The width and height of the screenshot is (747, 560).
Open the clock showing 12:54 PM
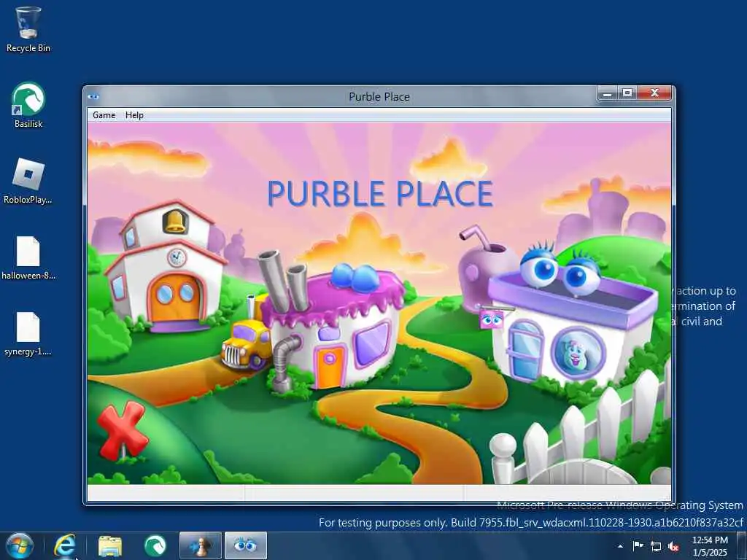[710, 545]
